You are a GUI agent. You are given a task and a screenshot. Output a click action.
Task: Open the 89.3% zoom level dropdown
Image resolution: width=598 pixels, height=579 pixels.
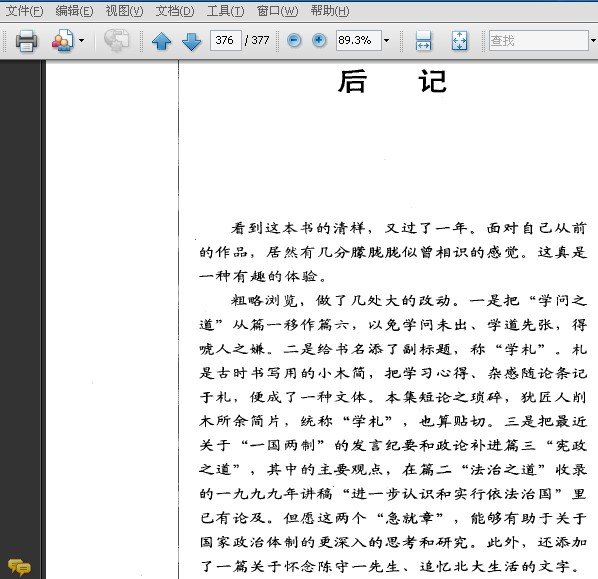point(386,40)
